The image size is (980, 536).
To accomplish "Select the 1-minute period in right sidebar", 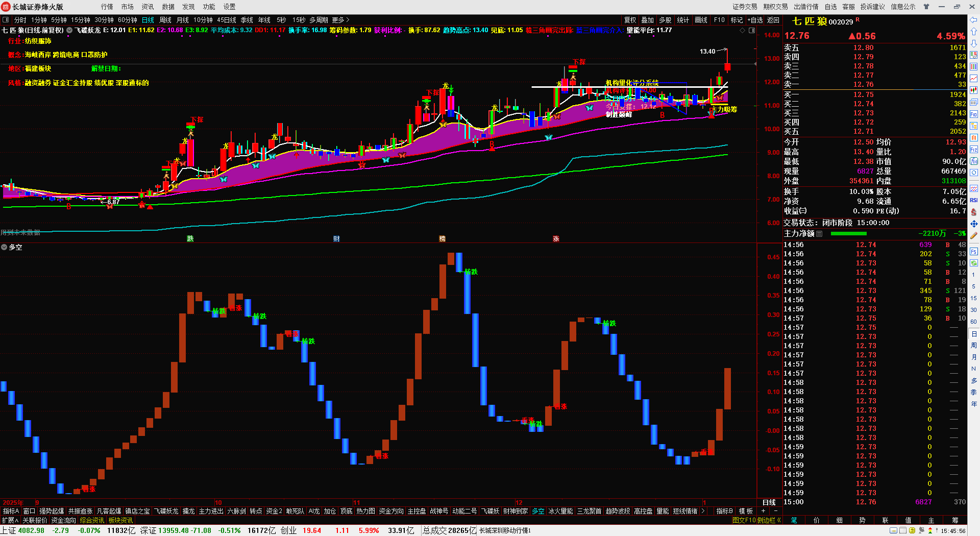I will 974,275.
